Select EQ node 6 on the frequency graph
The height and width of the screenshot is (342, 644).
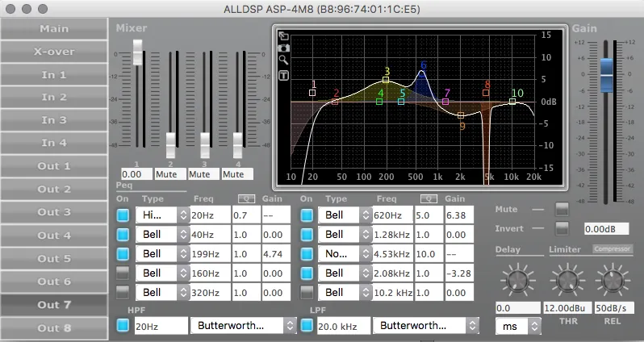[x=420, y=74]
